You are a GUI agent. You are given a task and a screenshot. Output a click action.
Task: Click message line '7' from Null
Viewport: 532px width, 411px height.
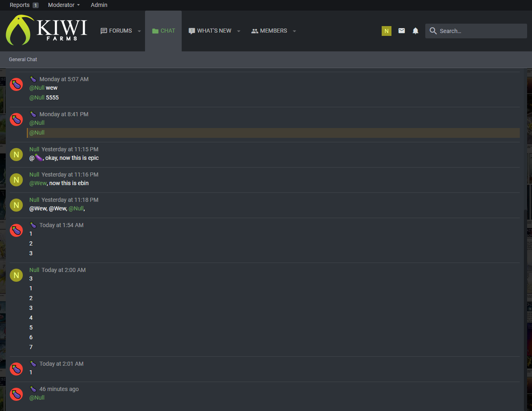[31, 347]
